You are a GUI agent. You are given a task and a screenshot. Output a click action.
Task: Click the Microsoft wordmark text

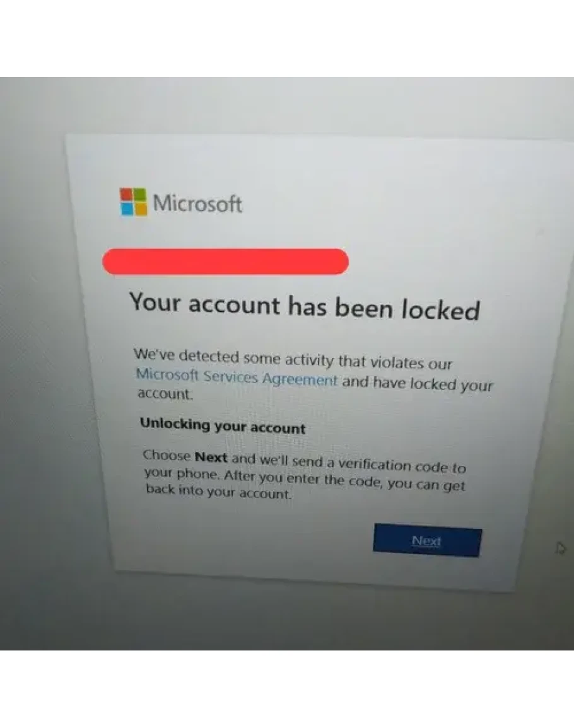click(x=197, y=204)
